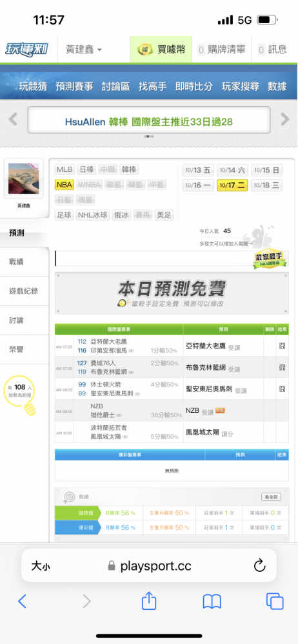Select the 足球 league filter
The width and height of the screenshot is (298, 644).
coord(65,215)
